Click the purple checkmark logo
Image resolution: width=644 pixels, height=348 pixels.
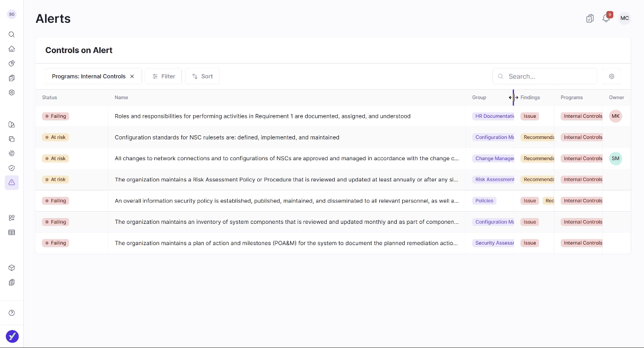pos(12,336)
